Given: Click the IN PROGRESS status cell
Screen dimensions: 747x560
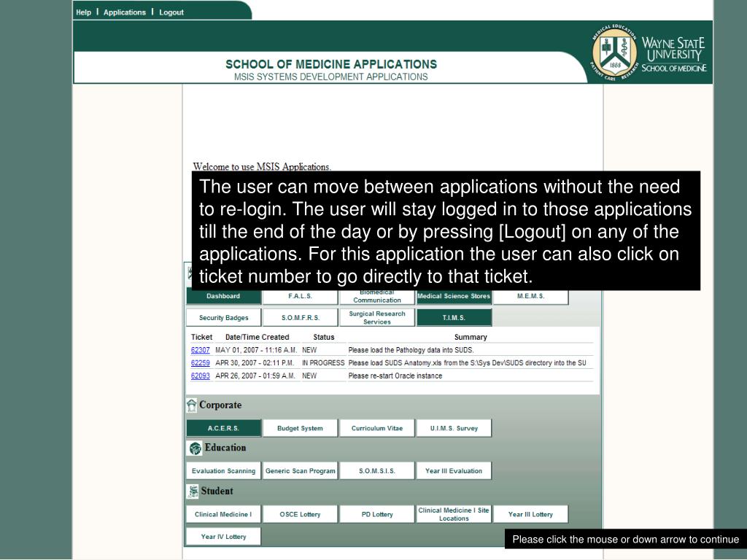Looking at the screenshot, I should [323, 363].
